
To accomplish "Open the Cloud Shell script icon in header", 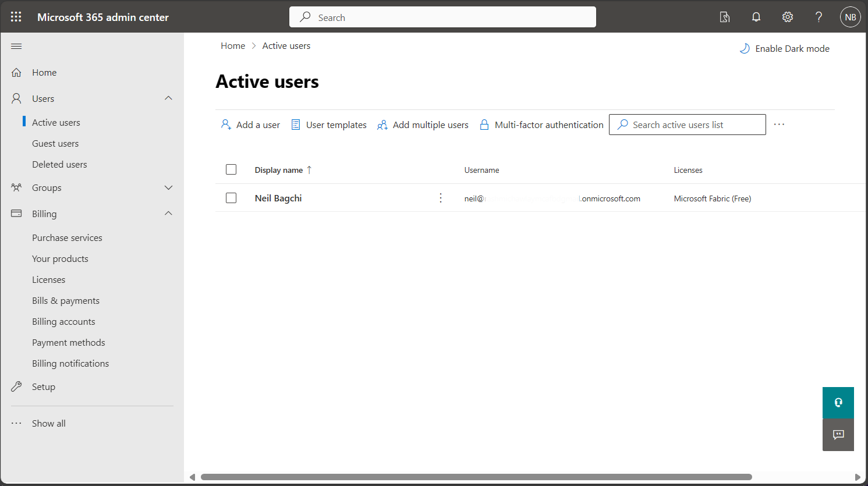I will 725,17.
